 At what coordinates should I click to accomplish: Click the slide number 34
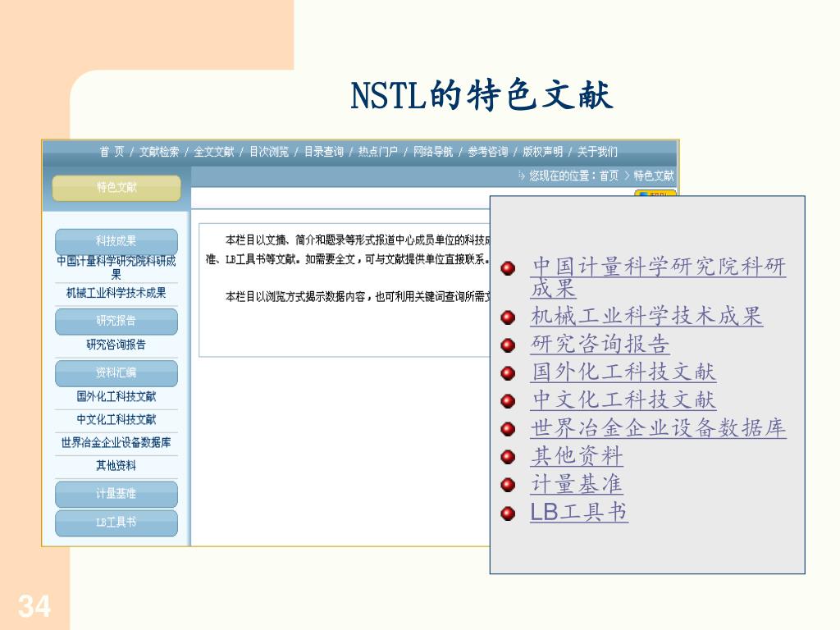[x=34, y=606]
